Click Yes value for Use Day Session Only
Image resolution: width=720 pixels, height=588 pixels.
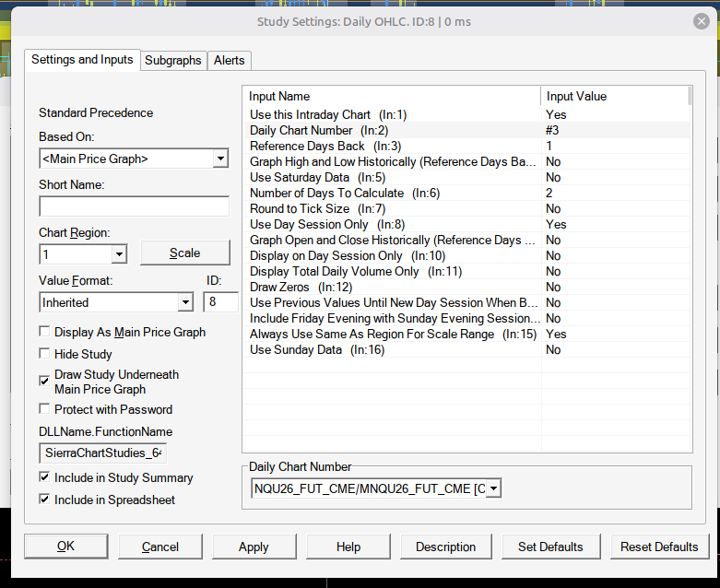[556, 225]
